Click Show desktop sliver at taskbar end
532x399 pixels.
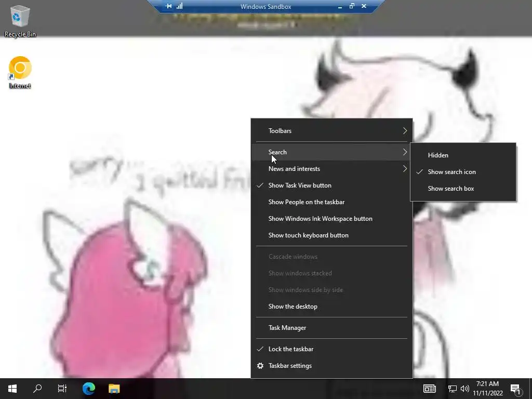point(530,389)
